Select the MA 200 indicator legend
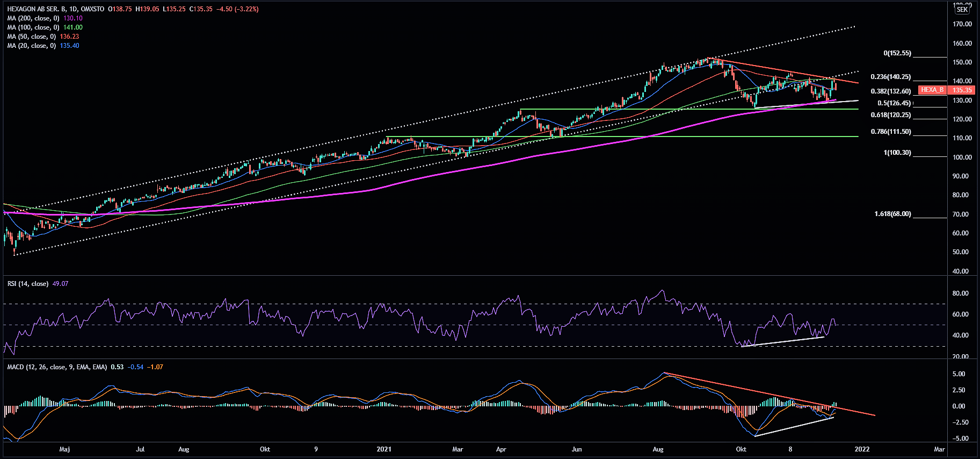 [x=33, y=18]
